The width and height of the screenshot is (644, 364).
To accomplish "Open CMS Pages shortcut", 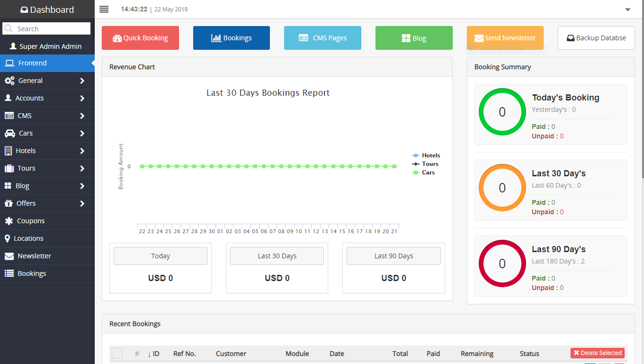I will click(322, 38).
